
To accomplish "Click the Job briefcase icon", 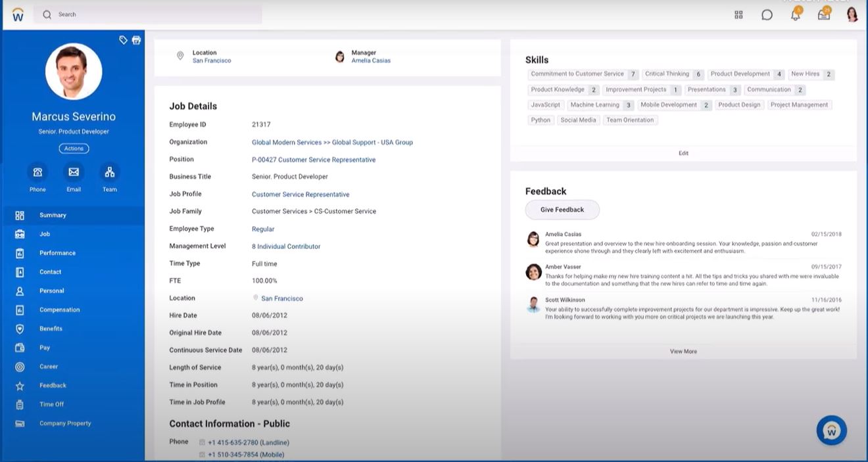I will tap(20, 234).
